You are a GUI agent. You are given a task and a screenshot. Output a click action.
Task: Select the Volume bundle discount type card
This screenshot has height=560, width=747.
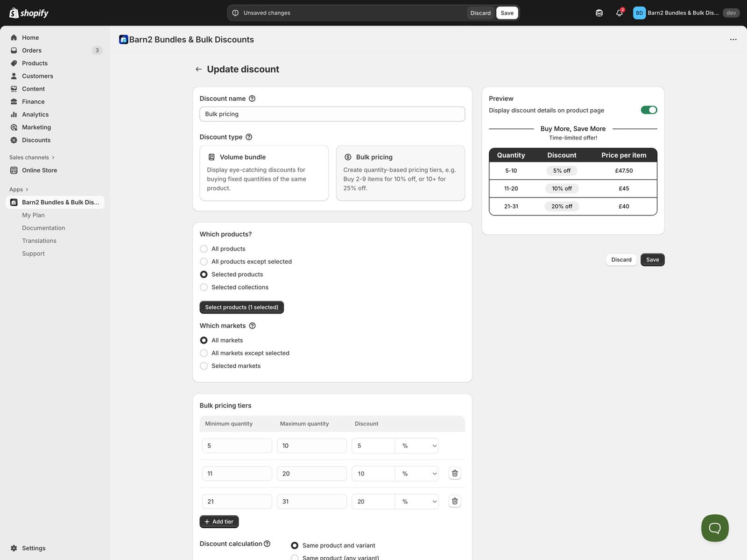pyautogui.click(x=264, y=173)
